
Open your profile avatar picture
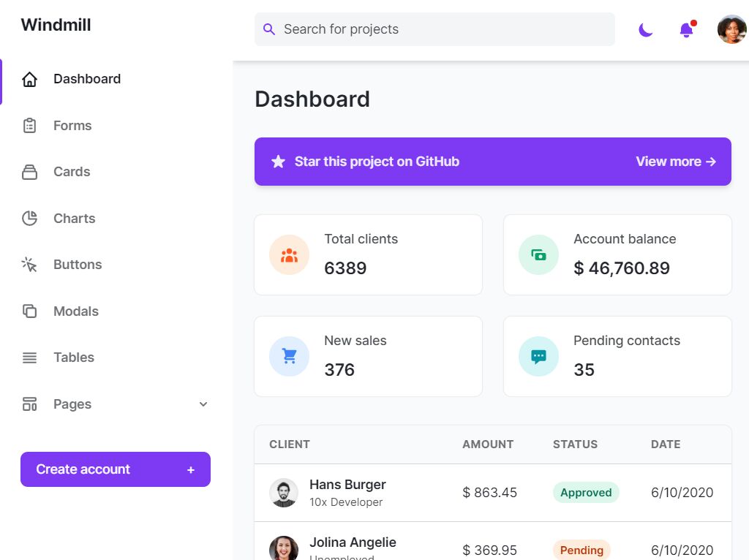(731, 29)
